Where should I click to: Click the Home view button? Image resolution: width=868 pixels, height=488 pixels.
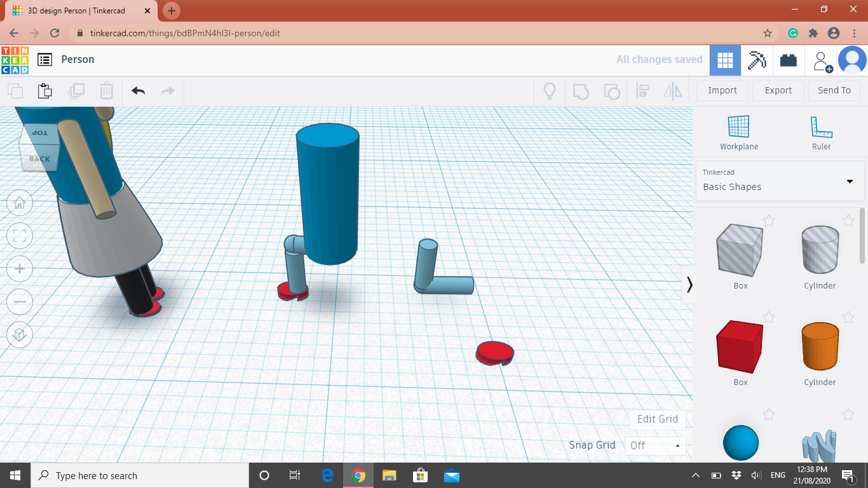(x=20, y=203)
